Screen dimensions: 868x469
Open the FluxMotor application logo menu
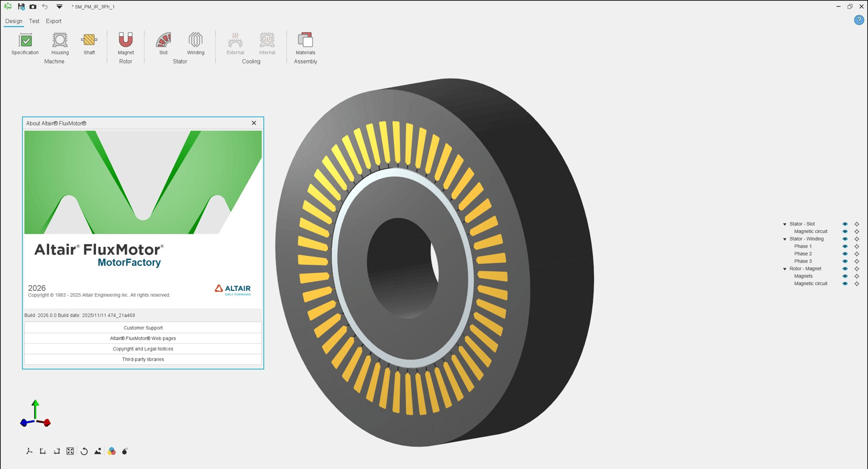[x=8, y=6]
